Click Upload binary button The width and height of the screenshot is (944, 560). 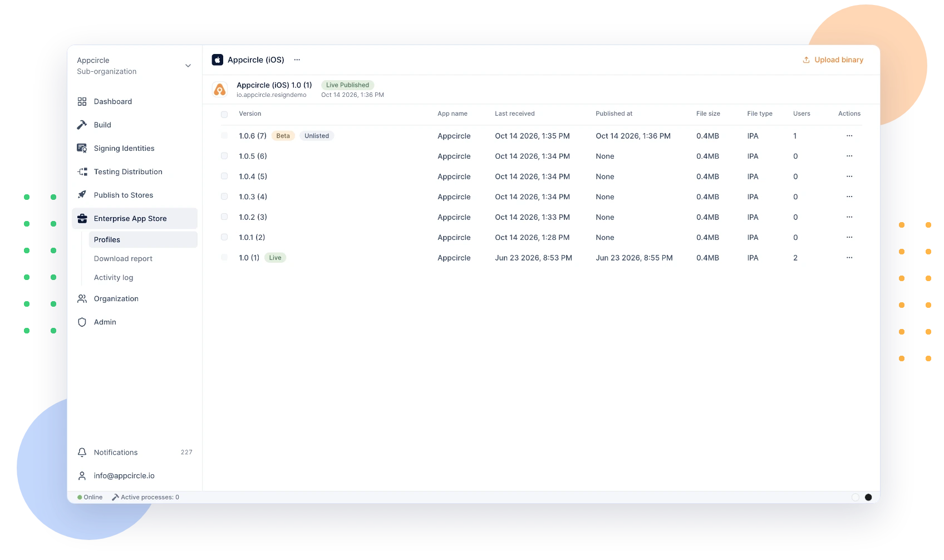pos(833,60)
